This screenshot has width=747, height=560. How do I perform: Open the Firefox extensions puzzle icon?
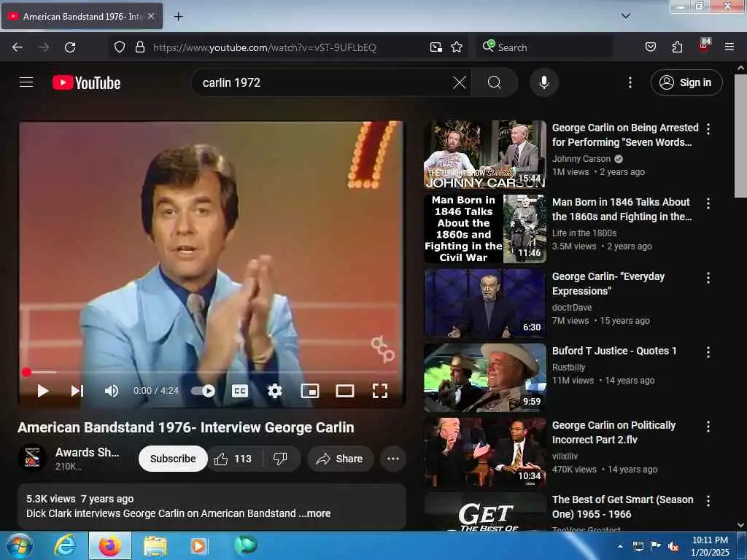pyautogui.click(x=677, y=47)
